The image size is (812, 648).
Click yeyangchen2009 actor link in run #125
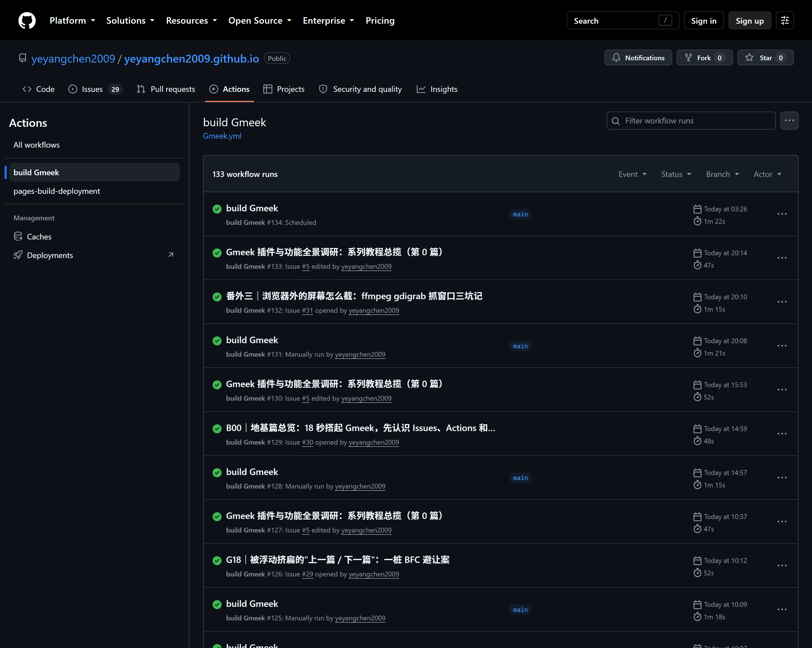tap(360, 618)
